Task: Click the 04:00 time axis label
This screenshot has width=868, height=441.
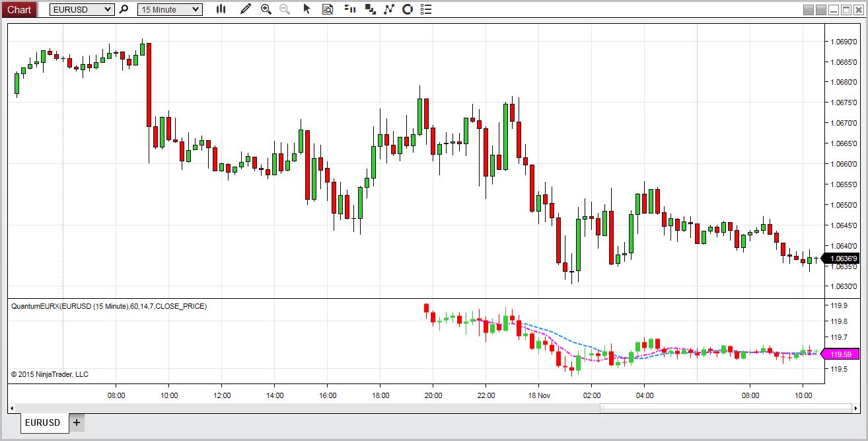Action: pyautogui.click(x=645, y=395)
